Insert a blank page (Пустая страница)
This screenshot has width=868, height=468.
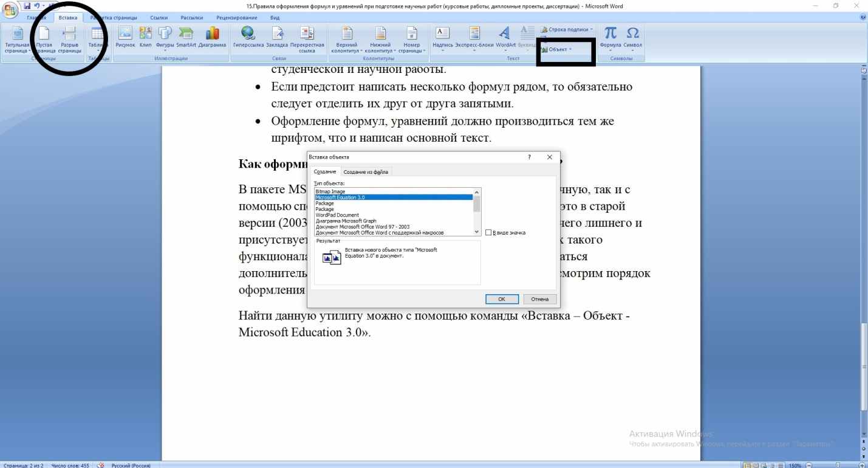tap(45, 41)
